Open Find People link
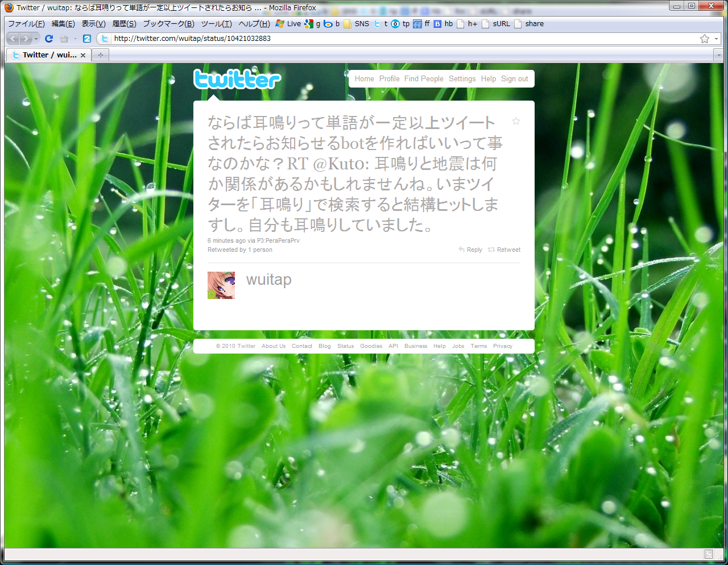 point(424,79)
